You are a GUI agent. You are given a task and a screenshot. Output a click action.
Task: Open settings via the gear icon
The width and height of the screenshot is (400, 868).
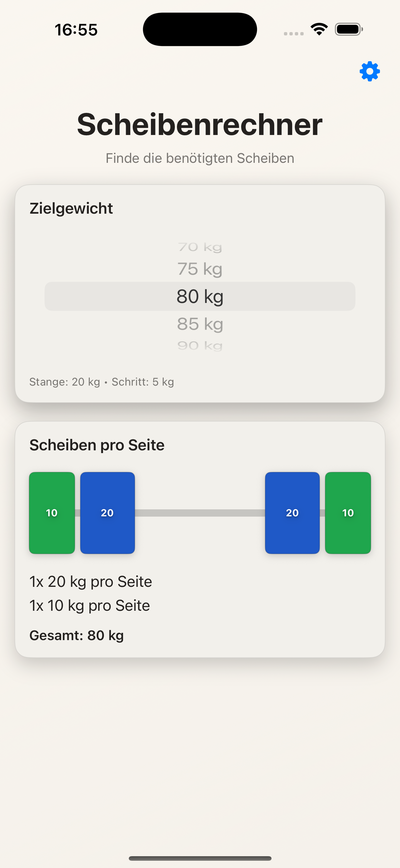[370, 71]
